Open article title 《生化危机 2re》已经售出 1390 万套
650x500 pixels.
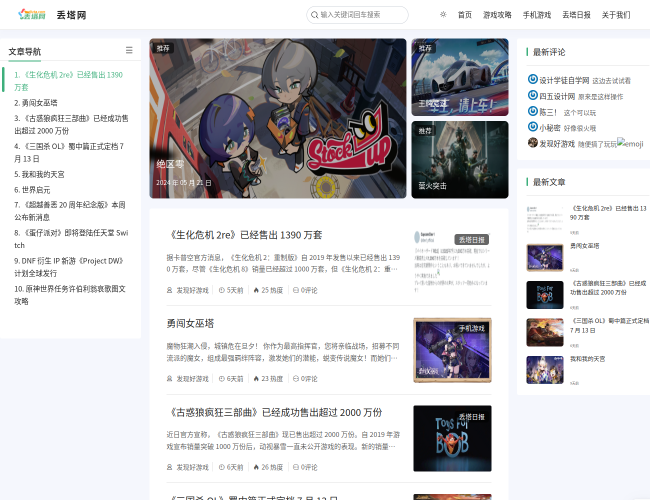click(x=245, y=235)
